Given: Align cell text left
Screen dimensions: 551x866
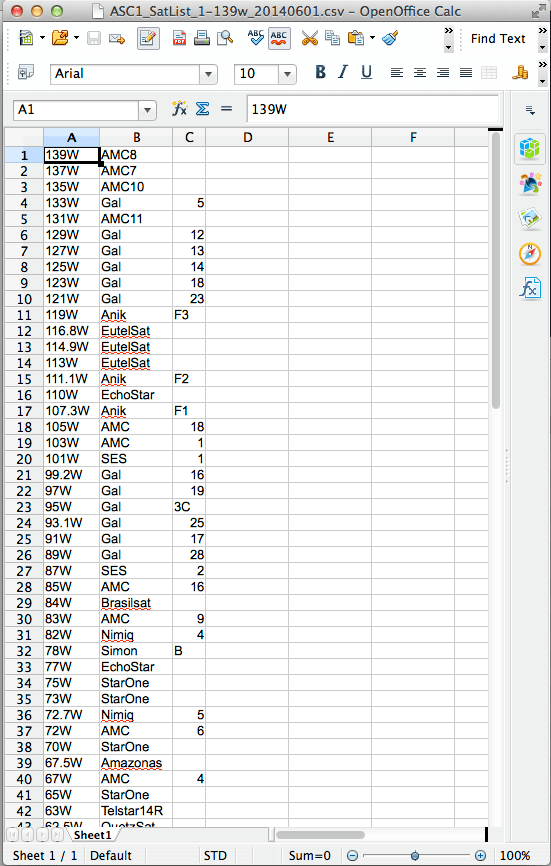Looking at the screenshot, I should 396,72.
